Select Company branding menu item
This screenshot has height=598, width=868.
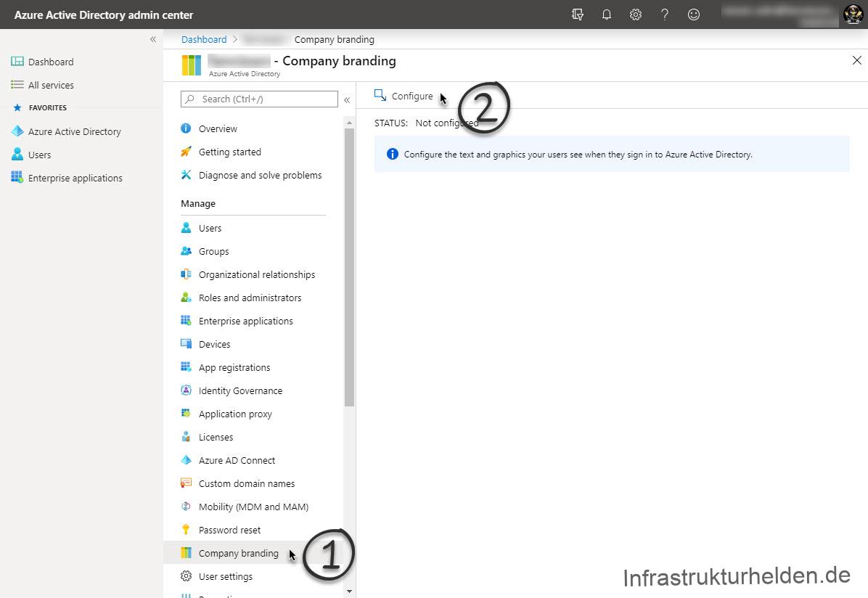tap(253, 552)
